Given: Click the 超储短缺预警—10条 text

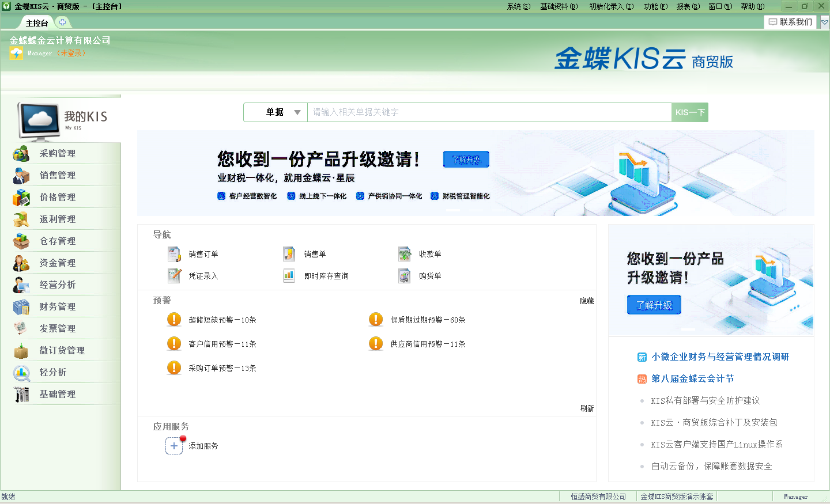Looking at the screenshot, I should pos(222,320).
